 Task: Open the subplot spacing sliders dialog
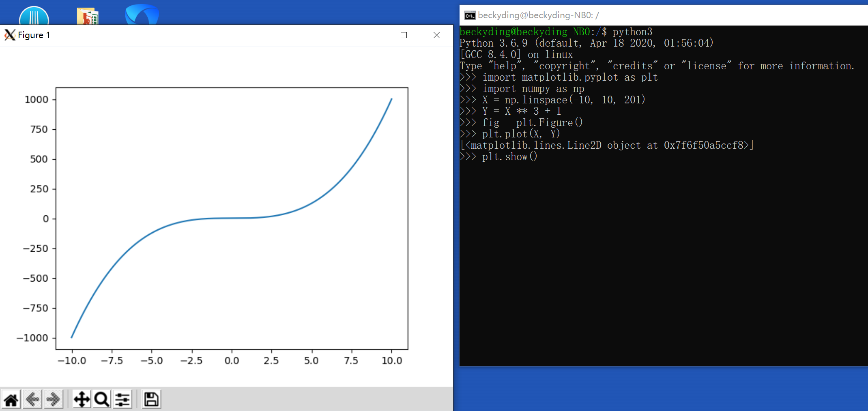(122, 399)
